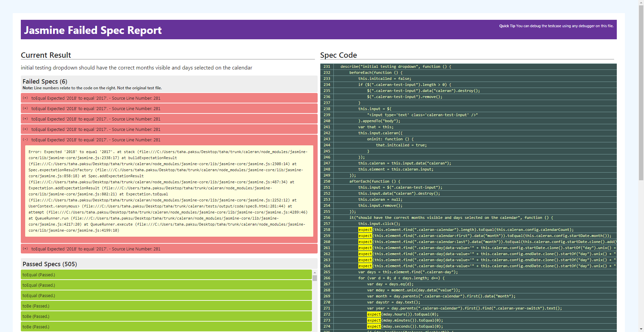Click line number 231 in Spec Code
644x332 pixels.
(327, 66)
